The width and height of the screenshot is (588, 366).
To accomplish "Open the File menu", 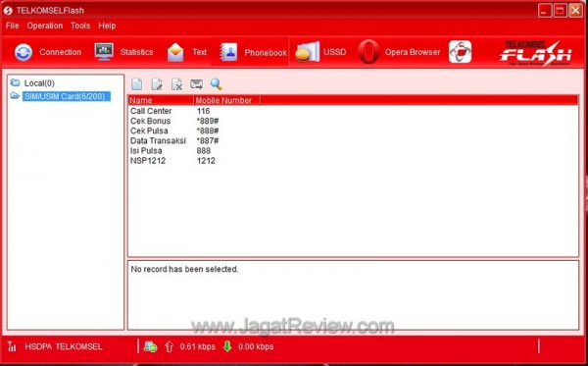I will click(13, 26).
